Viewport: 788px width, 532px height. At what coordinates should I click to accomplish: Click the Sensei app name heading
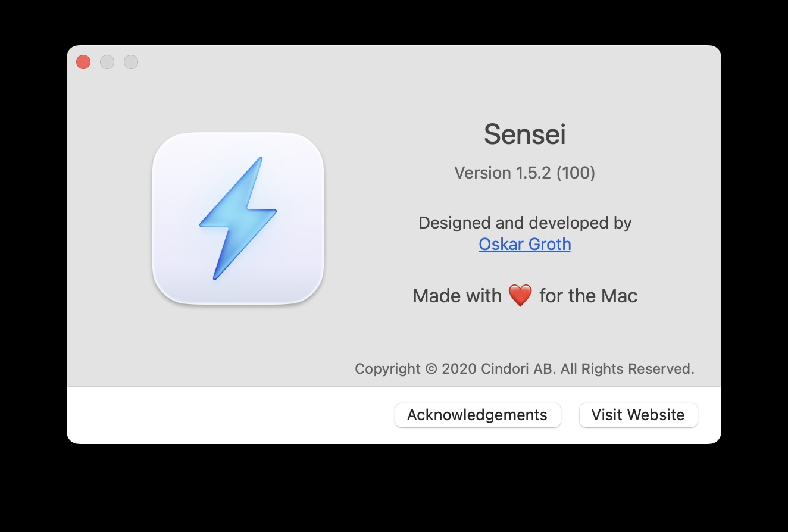[x=524, y=134]
